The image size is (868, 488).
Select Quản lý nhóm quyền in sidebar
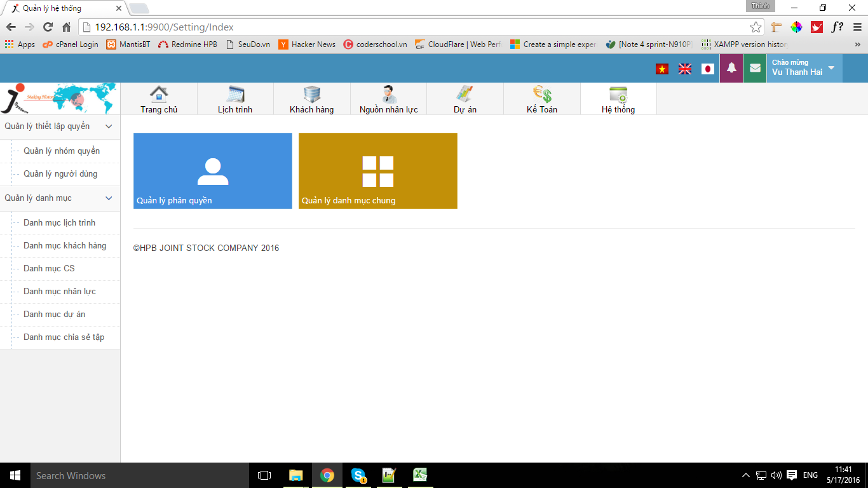pos(62,151)
